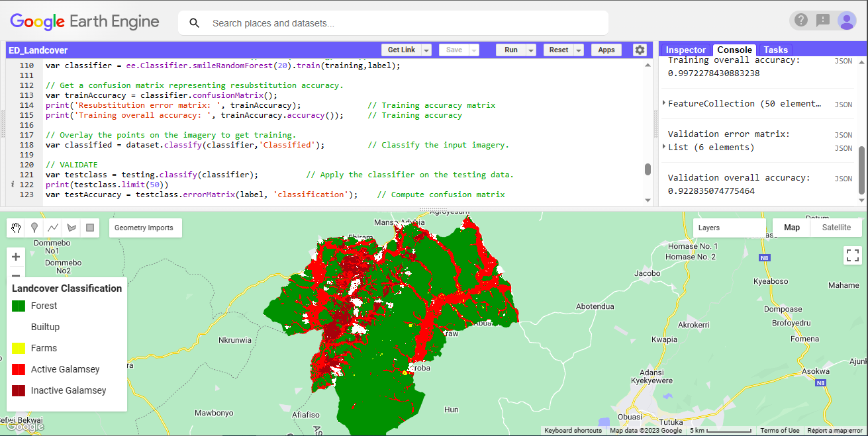Open the help menu icon
The width and height of the screenshot is (868, 436).
(800, 20)
